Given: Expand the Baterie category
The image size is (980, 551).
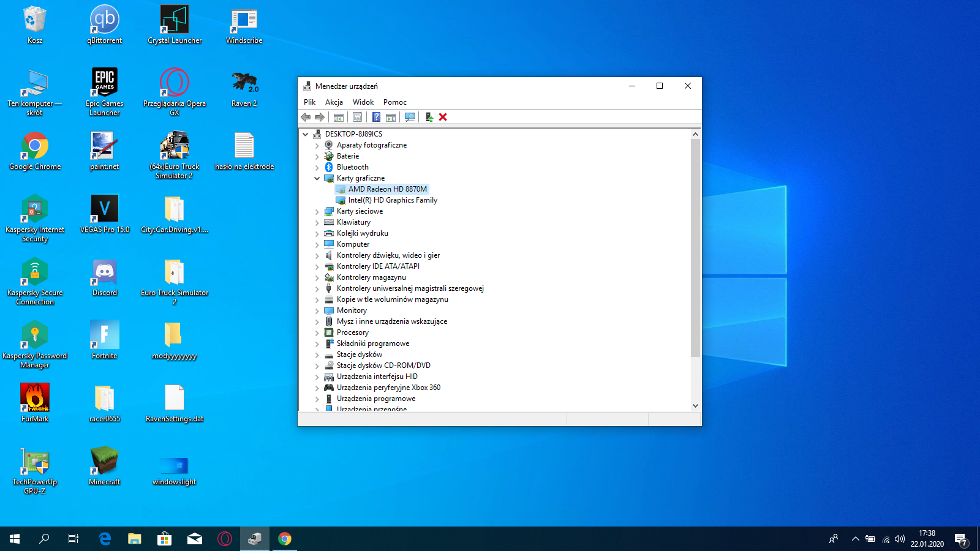Looking at the screenshot, I should click(x=317, y=156).
